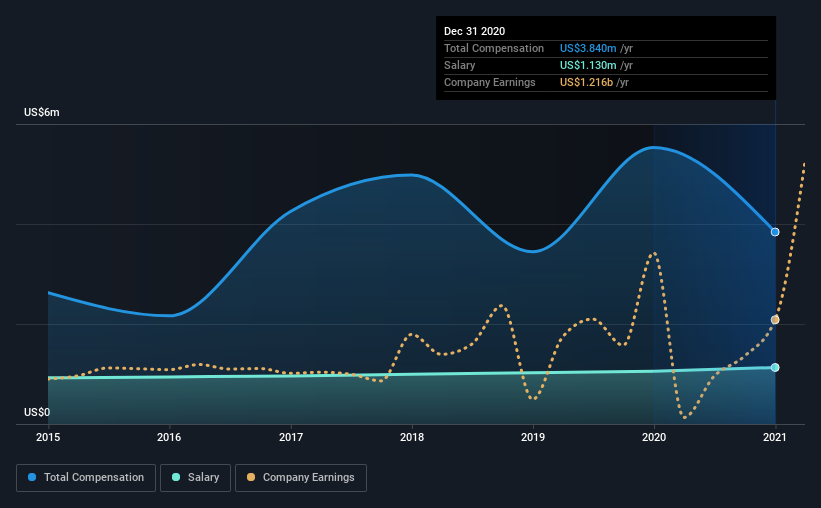
Task: Click the teal dot in Salary legend
Action: 176,477
